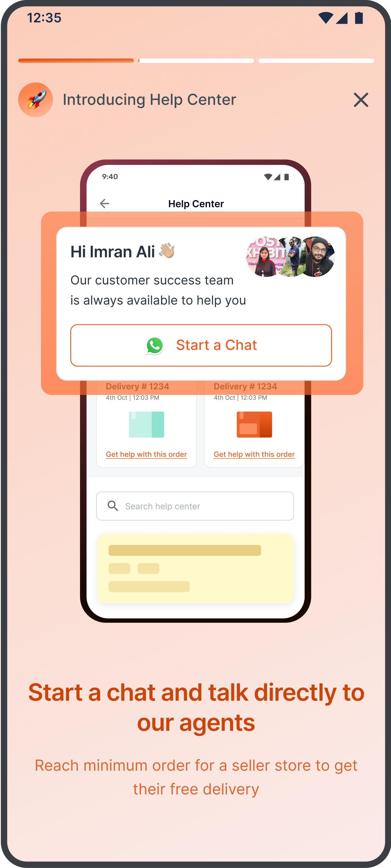Select the green package box icon
Viewport: 391px width, 868px height.
click(146, 424)
